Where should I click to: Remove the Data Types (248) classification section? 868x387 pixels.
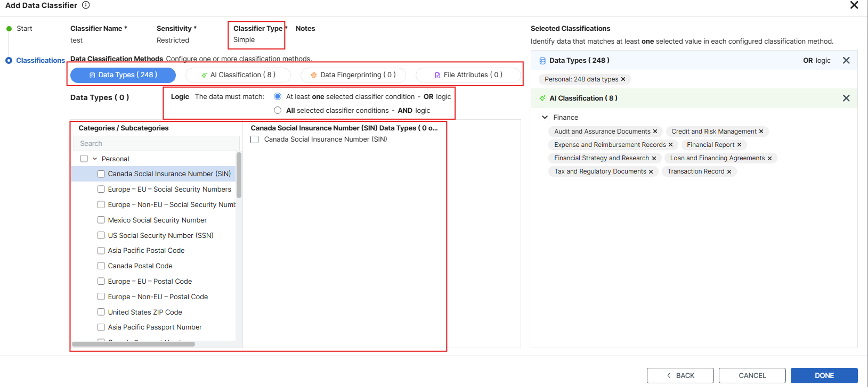[846, 61]
